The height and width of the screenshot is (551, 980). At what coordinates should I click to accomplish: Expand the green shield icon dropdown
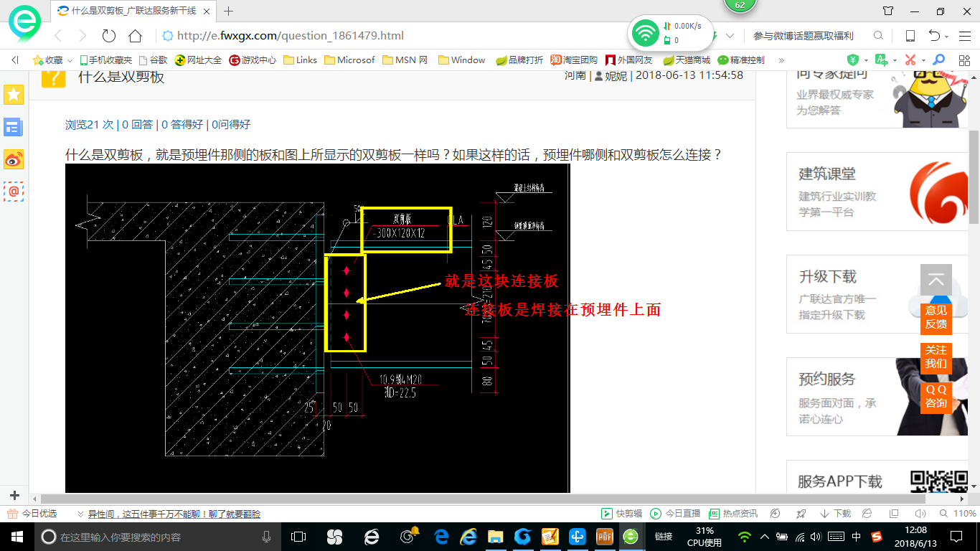(866, 61)
